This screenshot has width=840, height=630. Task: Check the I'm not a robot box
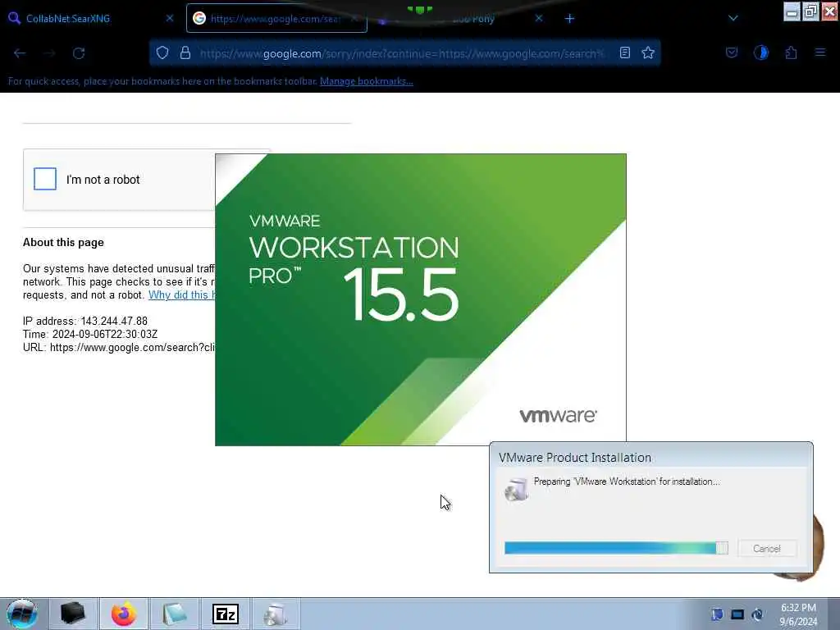coord(45,179)
